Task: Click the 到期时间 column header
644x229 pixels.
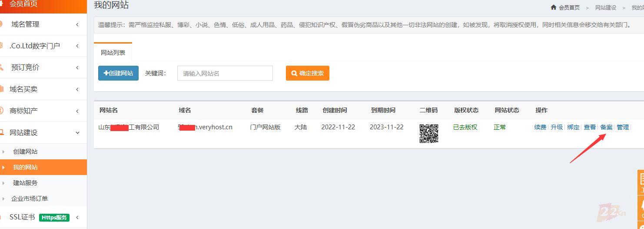Action: click(x=383, y=110)
